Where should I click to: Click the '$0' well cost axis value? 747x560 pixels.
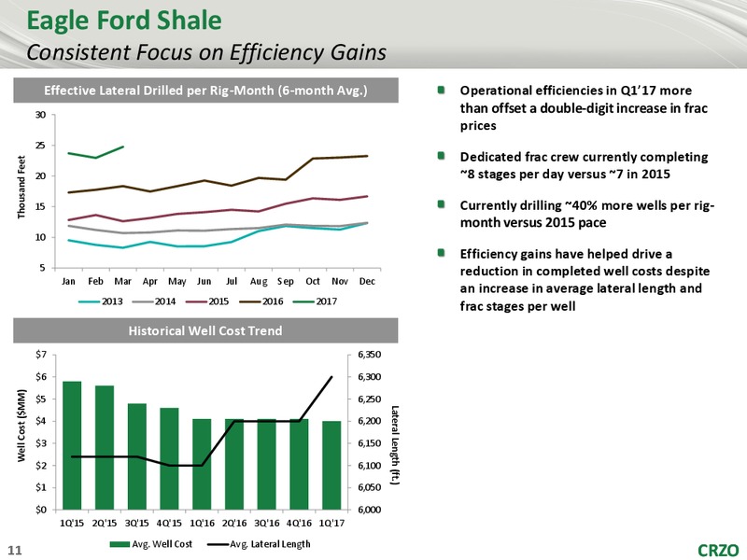[41, 510]
